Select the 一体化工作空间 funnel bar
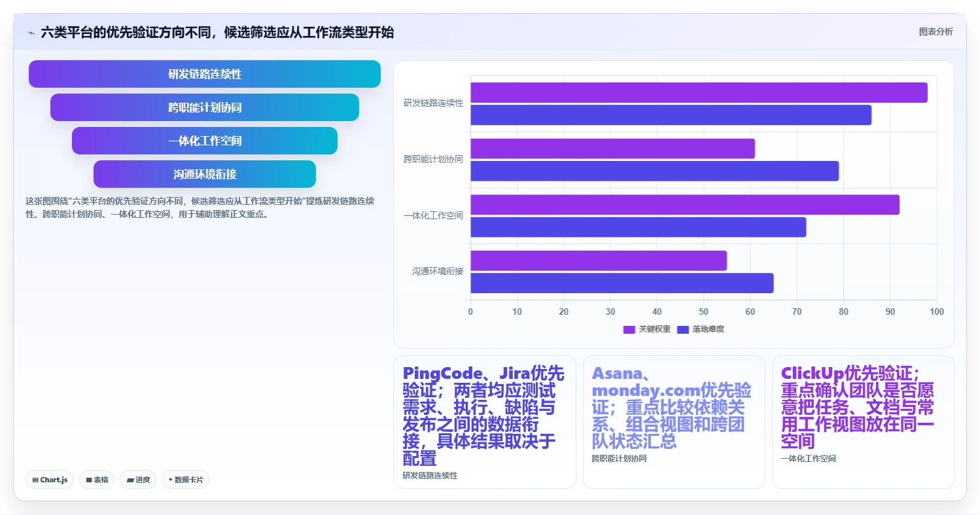The height and width of the screenshot is (515, 980). [x=205, y=141]
